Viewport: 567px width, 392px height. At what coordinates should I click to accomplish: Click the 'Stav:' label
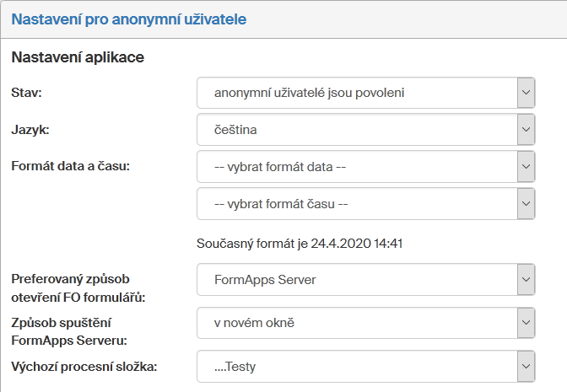click(27, 92)
